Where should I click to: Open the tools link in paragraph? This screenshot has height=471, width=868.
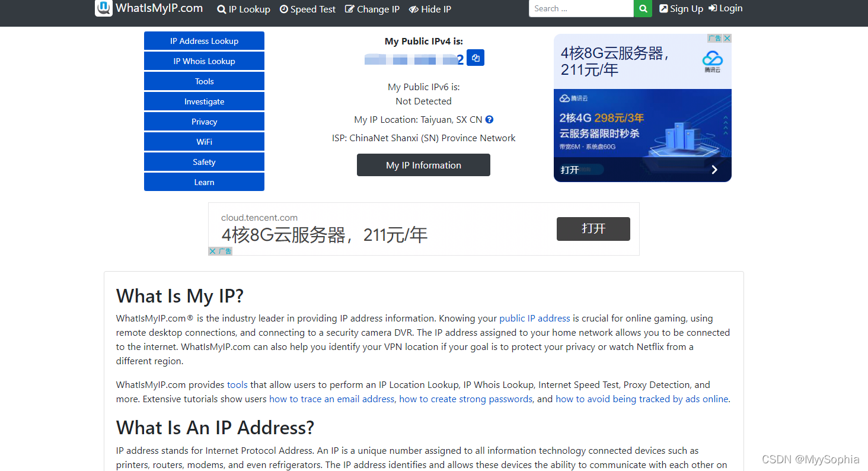(x=237, y=384)
